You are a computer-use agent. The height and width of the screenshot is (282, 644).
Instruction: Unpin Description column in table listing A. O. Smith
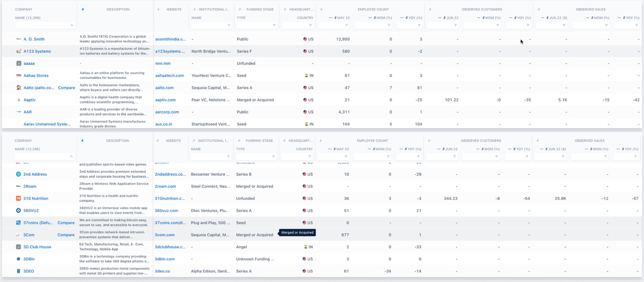click(x=82, y=9)
